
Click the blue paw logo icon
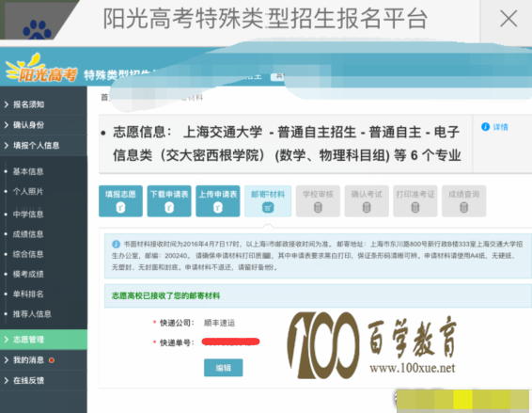coord(37,29)
